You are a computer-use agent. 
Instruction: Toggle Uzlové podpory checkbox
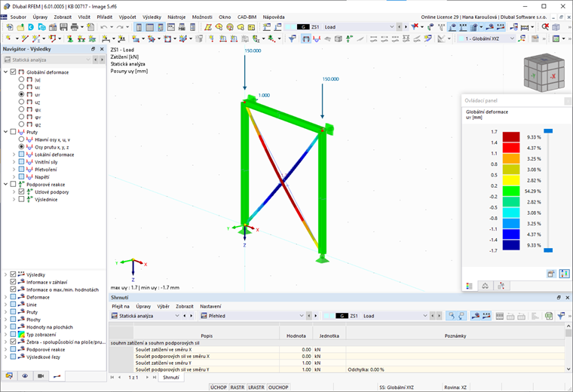click(21, 191)
